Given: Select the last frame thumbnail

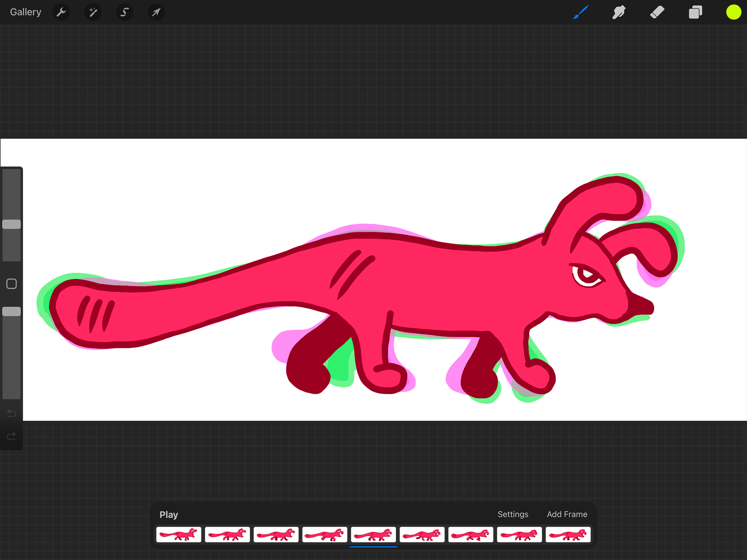Looking at the screenshot, I should tap(568, 535).
